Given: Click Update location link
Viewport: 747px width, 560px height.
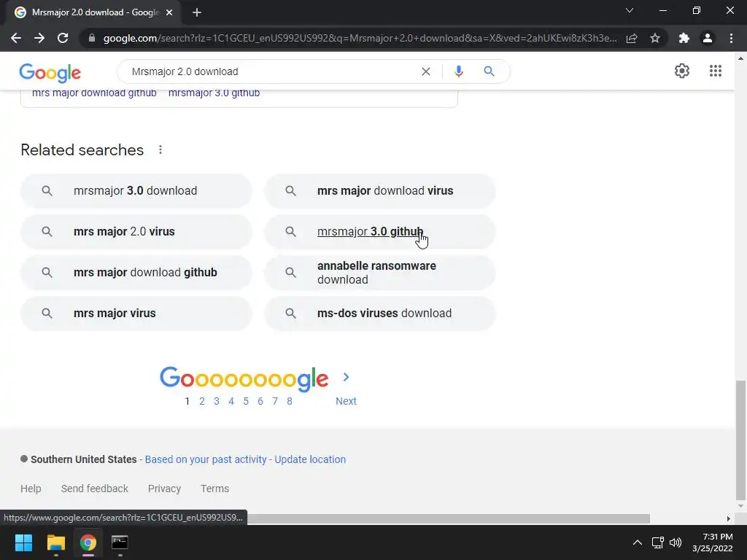Looking at the screenshot, I should [310, 459].
